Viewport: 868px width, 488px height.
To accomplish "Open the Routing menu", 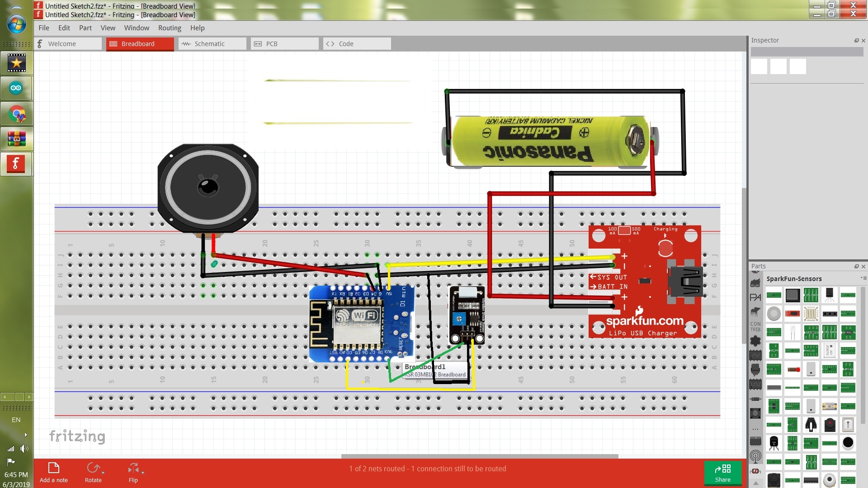I will [x=170, y=28].
